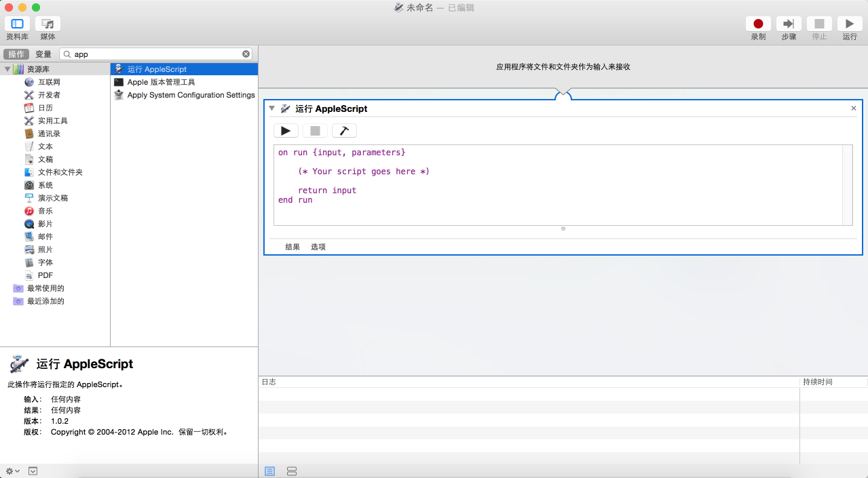Screen dimensions: 868x478
Task: Grab the script editor resize handle dot
Action: click(x=563, y=228)
